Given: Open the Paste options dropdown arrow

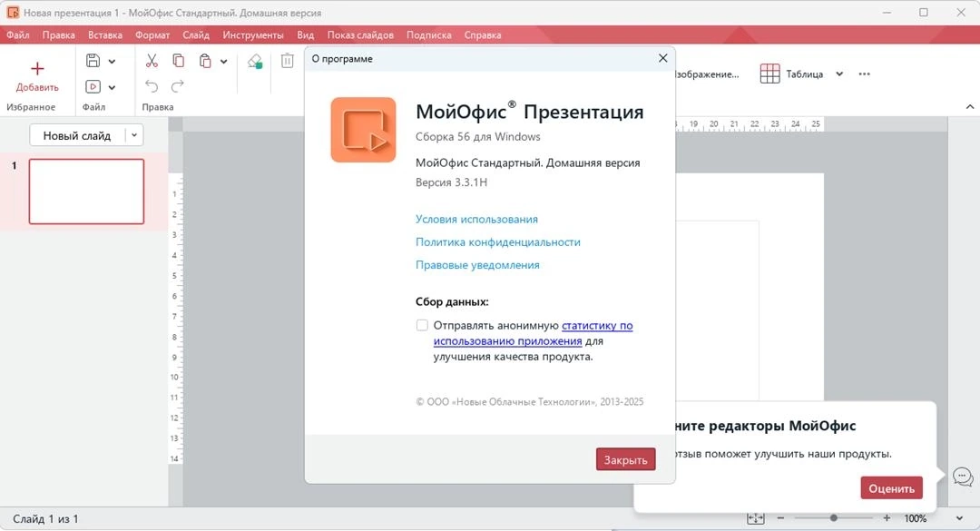Looking at the screenshot, I should coord(224,62).
